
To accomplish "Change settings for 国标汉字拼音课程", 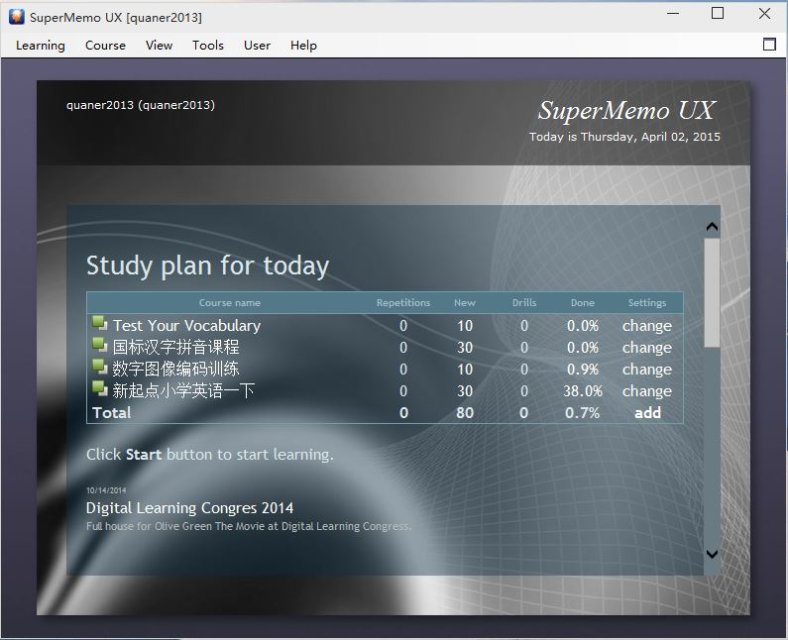I will click(647, 348).
